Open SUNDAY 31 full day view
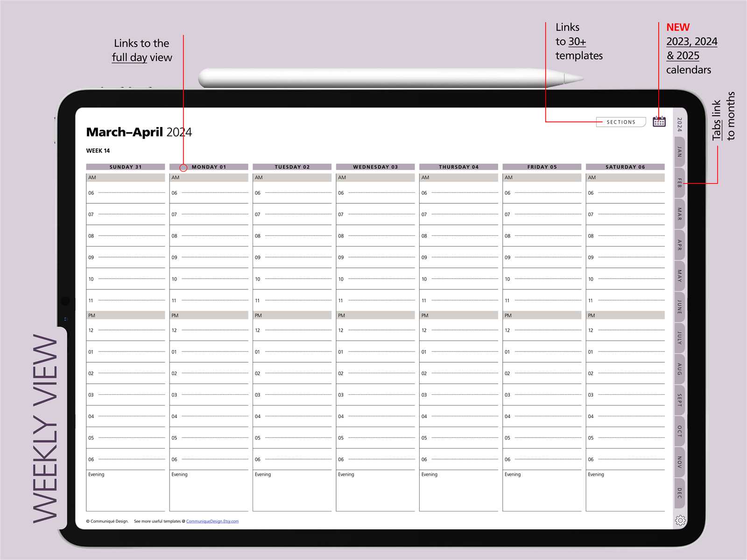 tap(126, 167)
